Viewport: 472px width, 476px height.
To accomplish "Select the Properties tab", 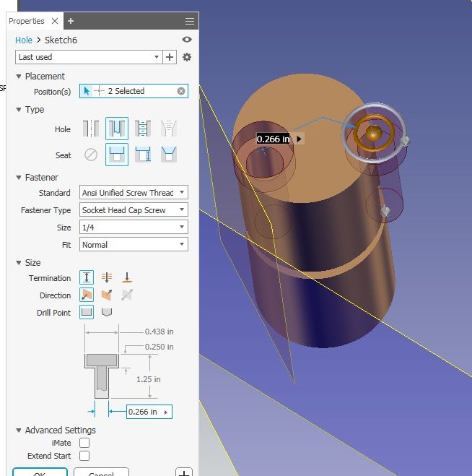I will click(27, 21).
